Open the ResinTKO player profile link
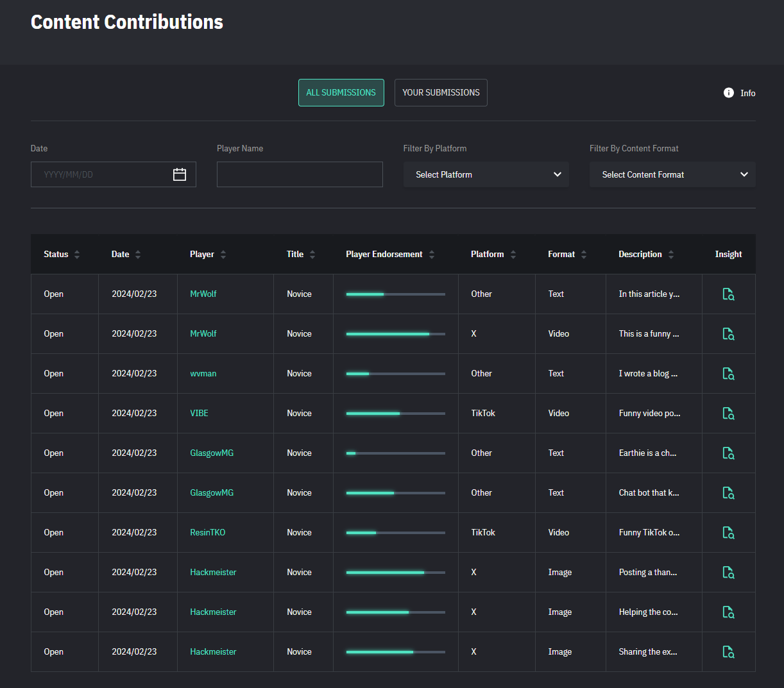 point(207,533)
